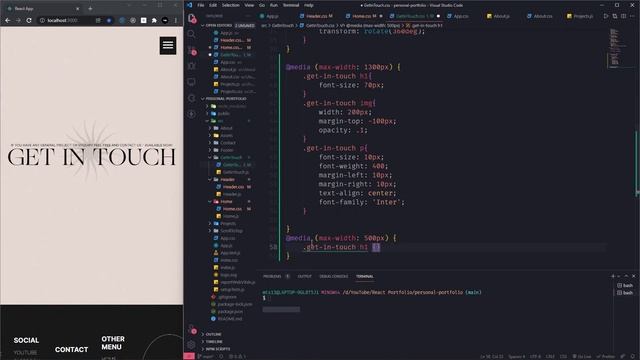Open the browser three-dot menu
Image resolution: width=640 pixels, height=360 pixels.
[x=176, y=20]
